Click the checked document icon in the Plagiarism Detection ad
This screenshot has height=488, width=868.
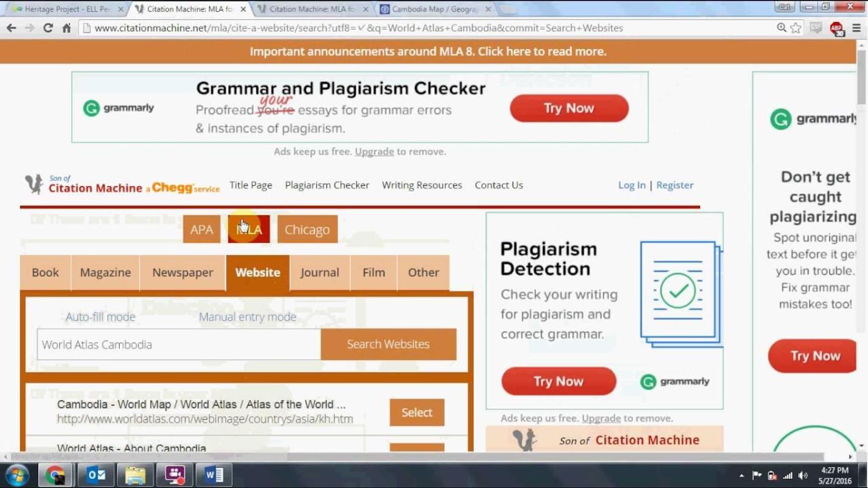coord(681,293)
